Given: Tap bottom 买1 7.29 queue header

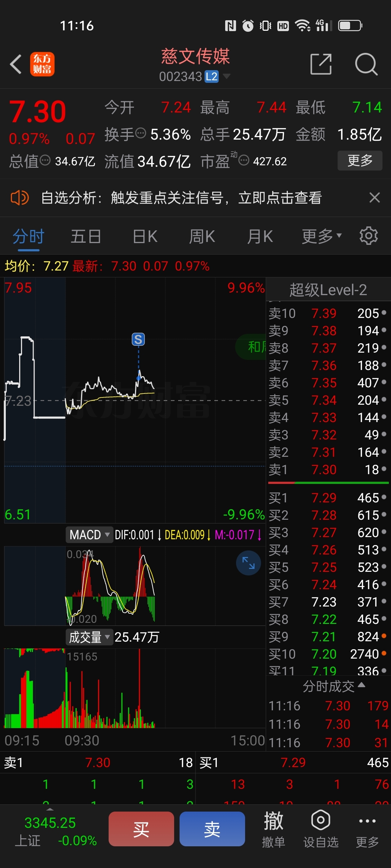Looking at the screenshot, I should (294, 762).
